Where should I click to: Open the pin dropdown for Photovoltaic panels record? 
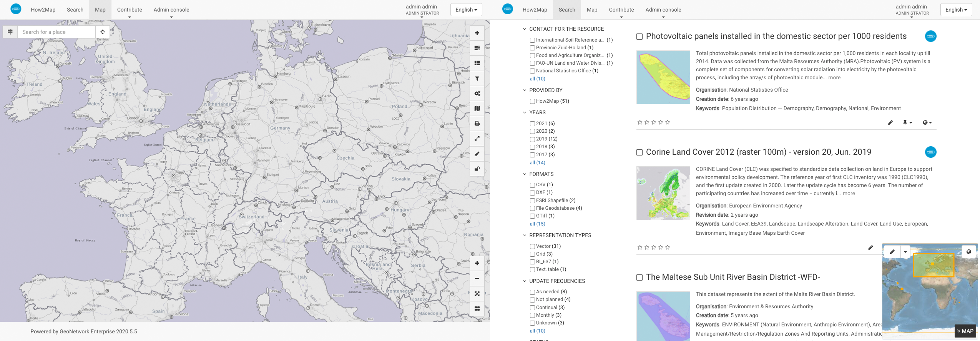coord(907,122)
